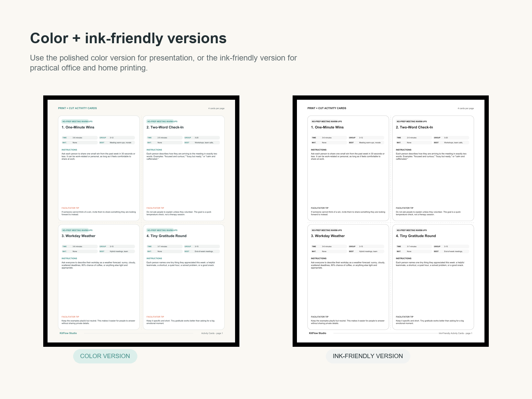Click tip text 'Keep it specific and short' in ink-friendly version
The width and height of the screenshot is (532, 399).
point(430,322)
